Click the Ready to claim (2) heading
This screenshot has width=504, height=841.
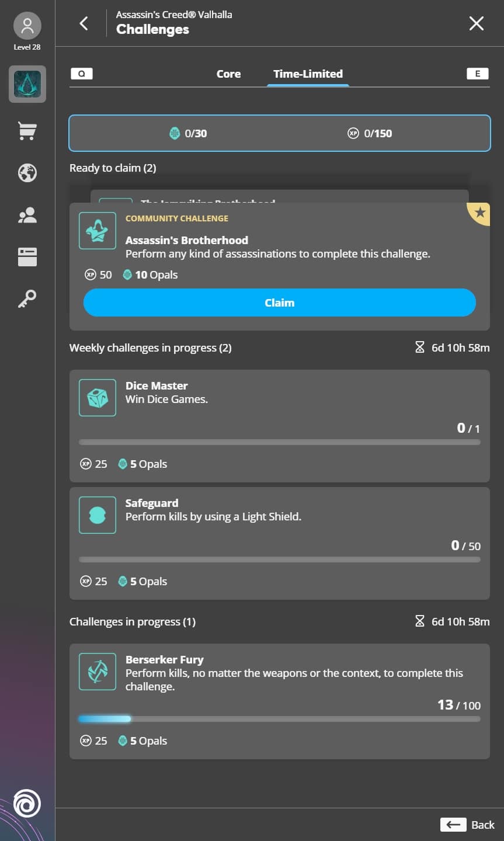pos(113,168)
